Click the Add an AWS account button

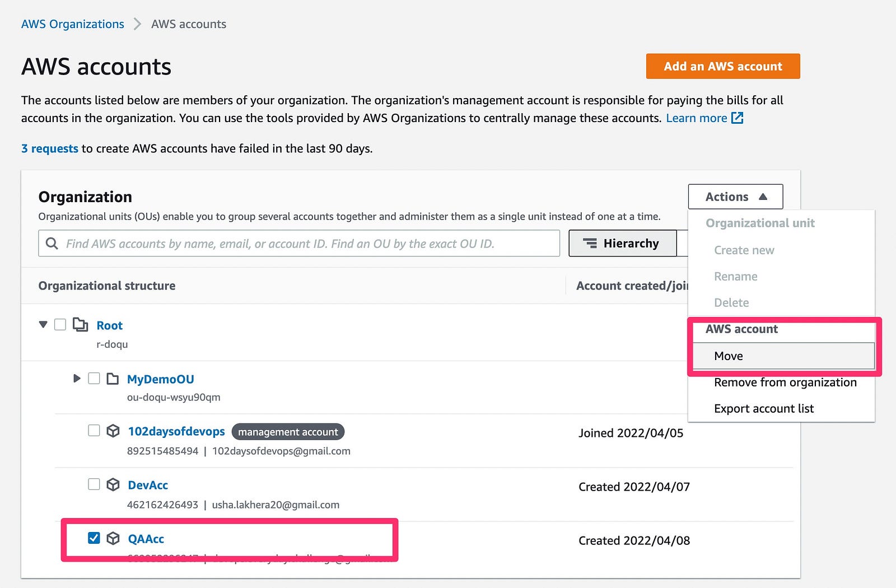(722, 66)
